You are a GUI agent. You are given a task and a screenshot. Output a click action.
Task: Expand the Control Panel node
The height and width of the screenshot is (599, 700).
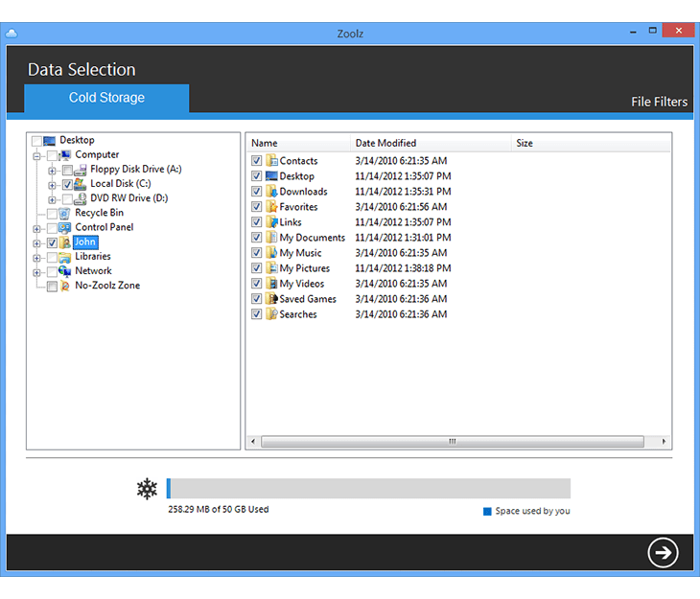tap(36, 229)
